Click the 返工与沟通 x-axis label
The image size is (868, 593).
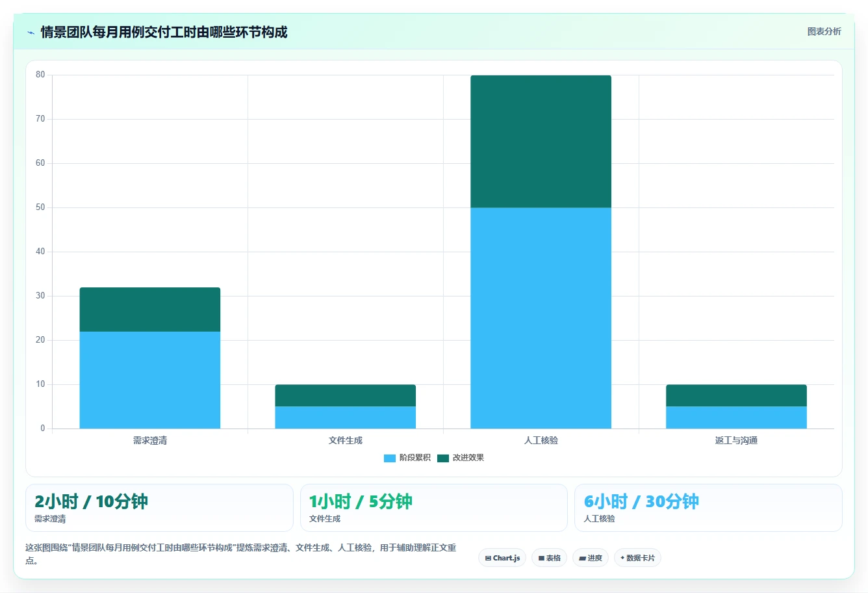737,440
